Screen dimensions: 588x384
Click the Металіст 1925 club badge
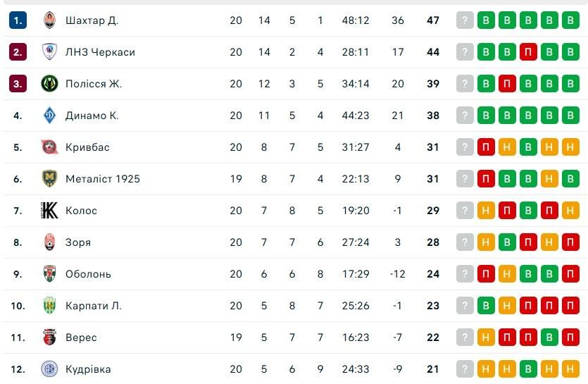pos(49,179)
